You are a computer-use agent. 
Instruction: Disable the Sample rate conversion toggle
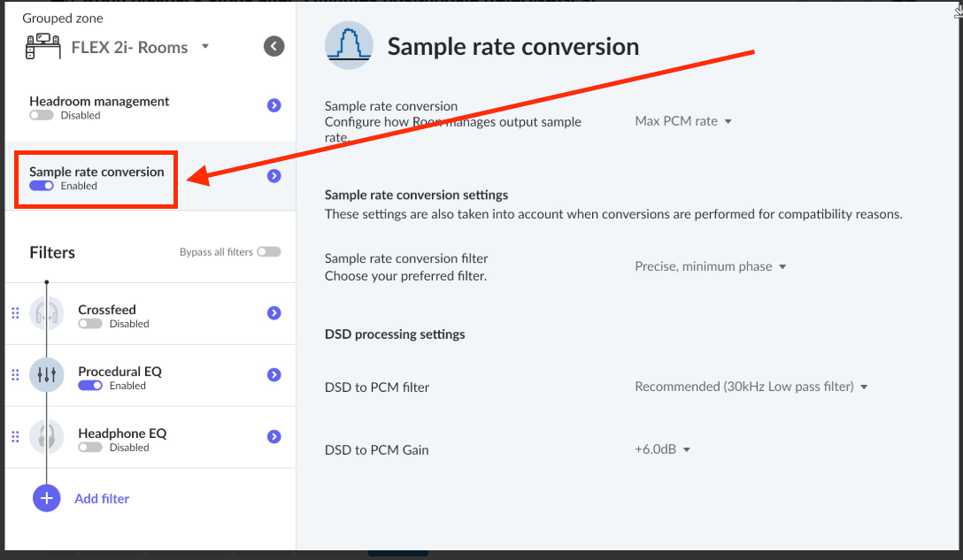[42, 186]
